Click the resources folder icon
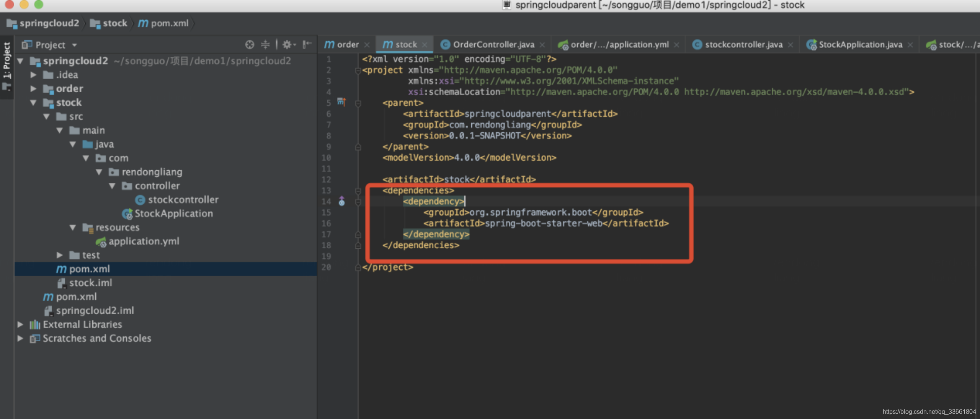Image resolution: width=980 pixels, height=419 pixels. (88, 228)
